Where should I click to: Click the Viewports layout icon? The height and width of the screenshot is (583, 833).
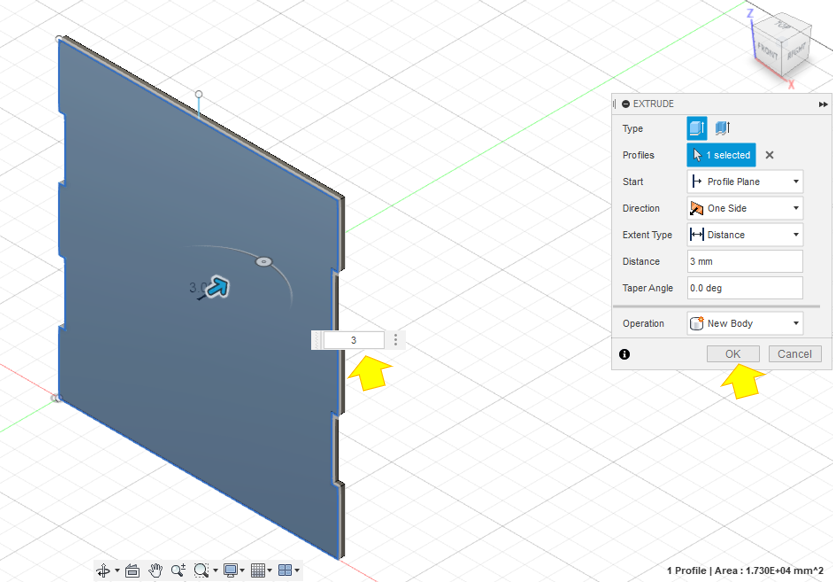point(285,570)
